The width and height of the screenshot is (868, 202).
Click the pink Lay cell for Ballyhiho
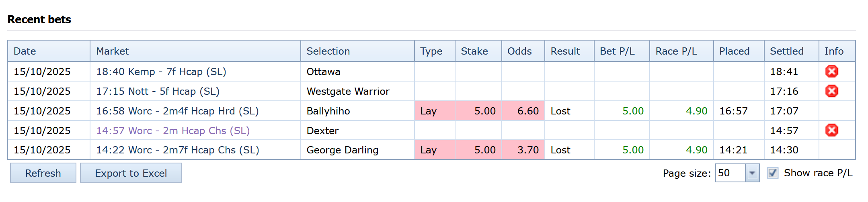click(434, 111)
